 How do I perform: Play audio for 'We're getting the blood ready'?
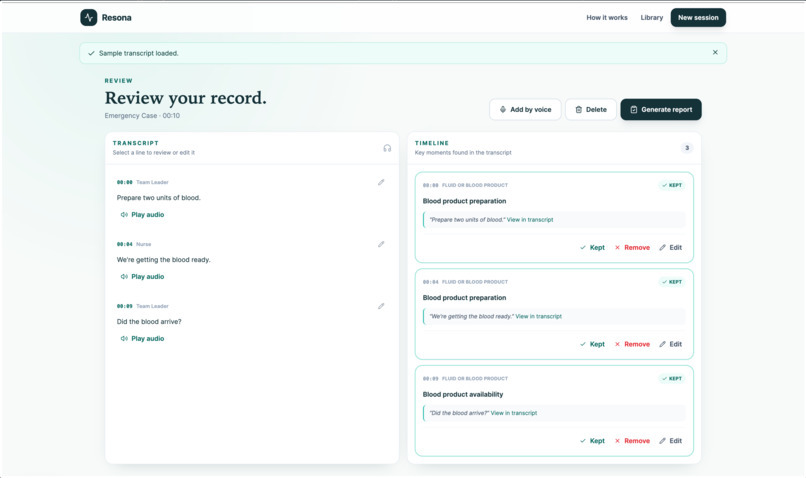point(142,277)
